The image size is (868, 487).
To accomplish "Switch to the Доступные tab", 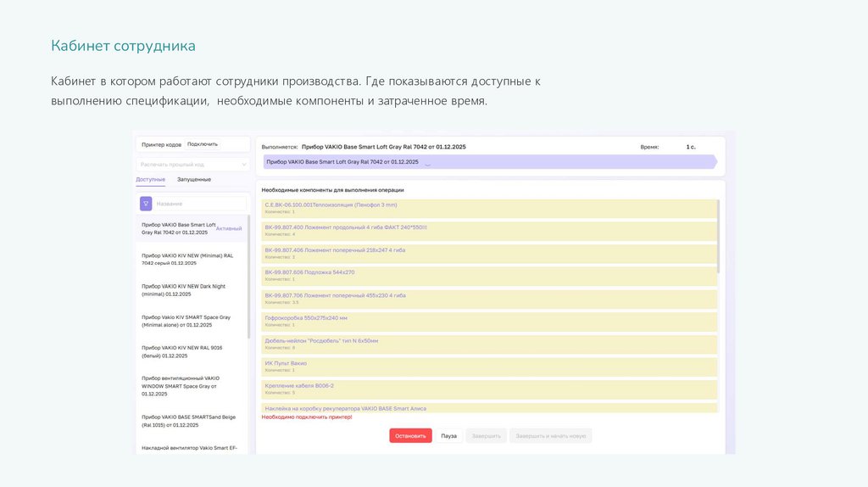I will [x=151, y=180].
